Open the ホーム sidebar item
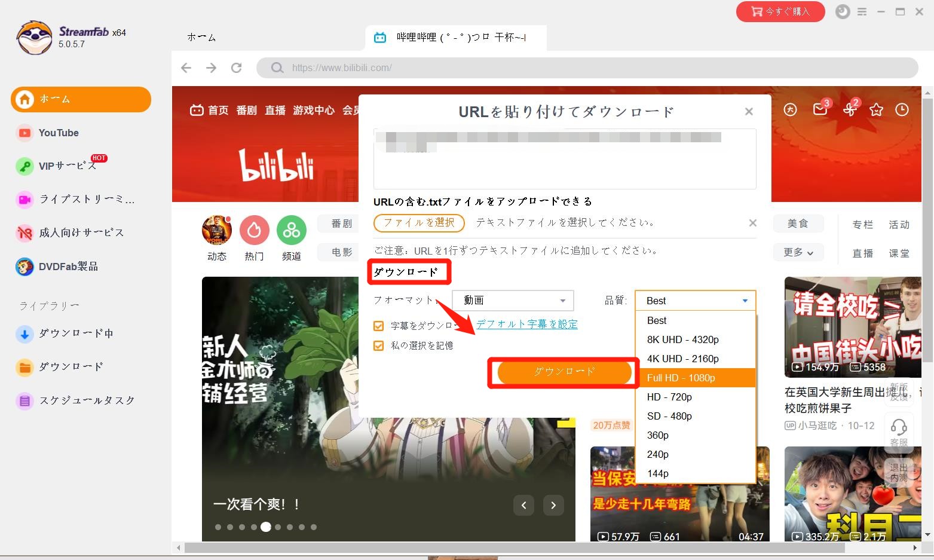This screenshot has height=560, width=934. click(81, 99)
